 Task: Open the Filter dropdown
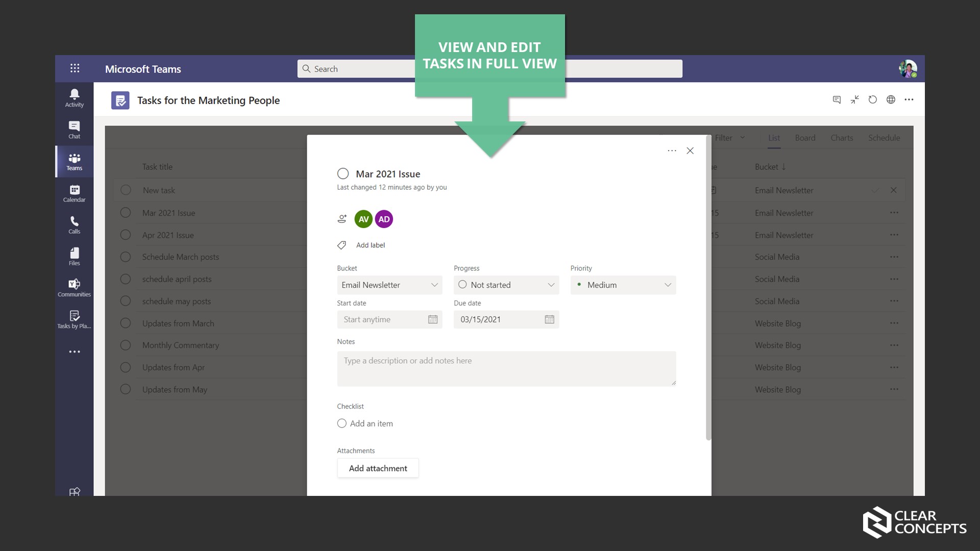point(730,138)
